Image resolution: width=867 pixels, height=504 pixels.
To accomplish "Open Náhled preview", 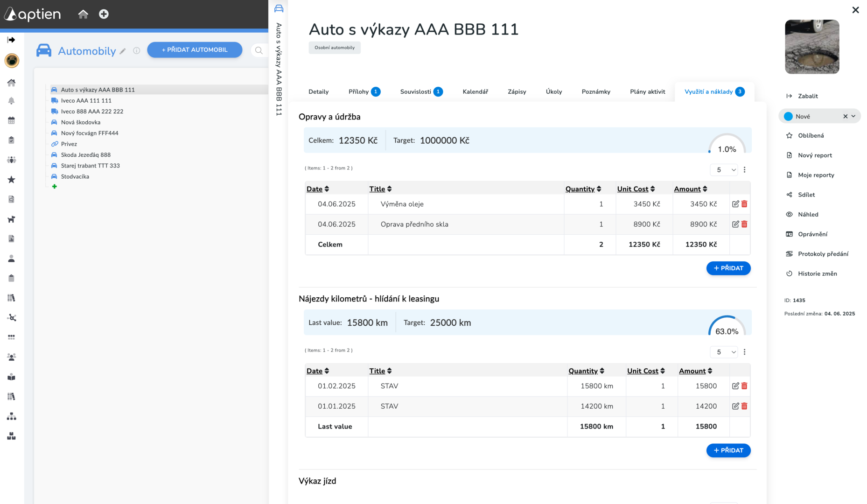I will coord(803,215).
